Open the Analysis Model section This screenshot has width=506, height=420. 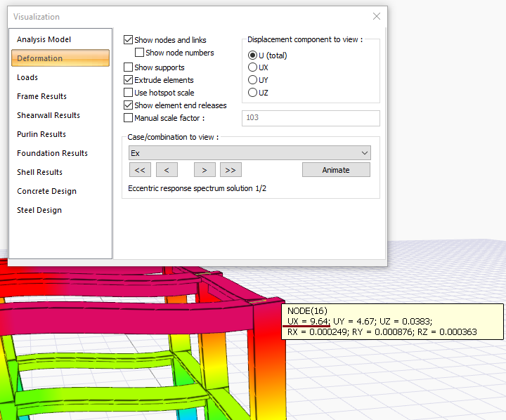point(44,39)
